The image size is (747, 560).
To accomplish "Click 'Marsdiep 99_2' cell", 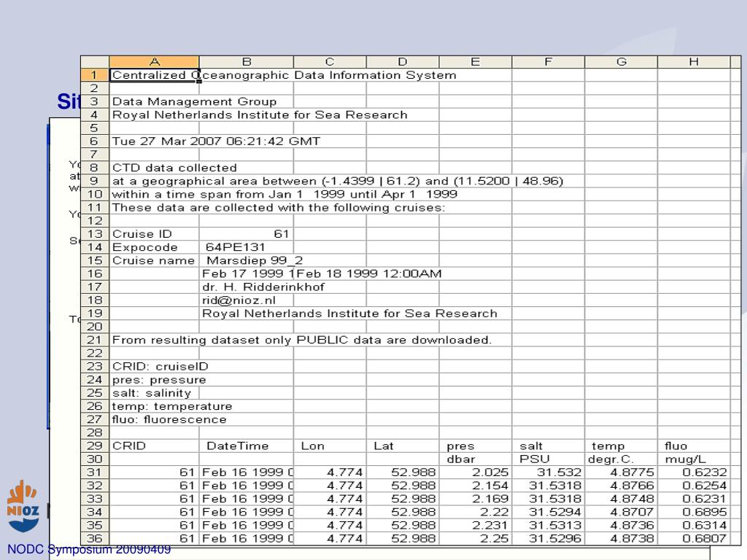I will 255,261.
